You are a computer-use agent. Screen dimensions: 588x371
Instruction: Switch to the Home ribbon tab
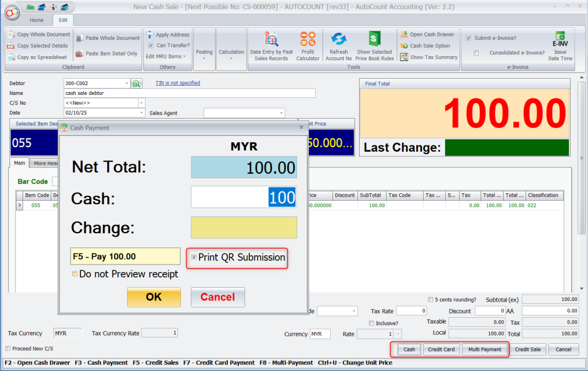click(36, 20)
